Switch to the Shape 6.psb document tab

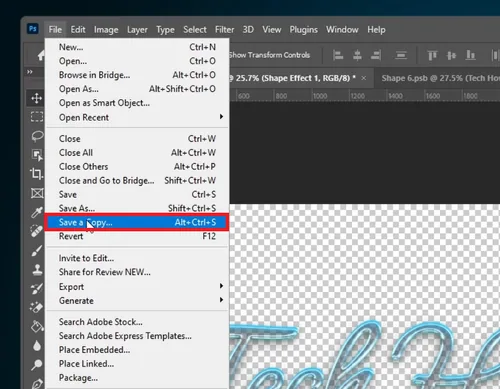coord(440,78)
